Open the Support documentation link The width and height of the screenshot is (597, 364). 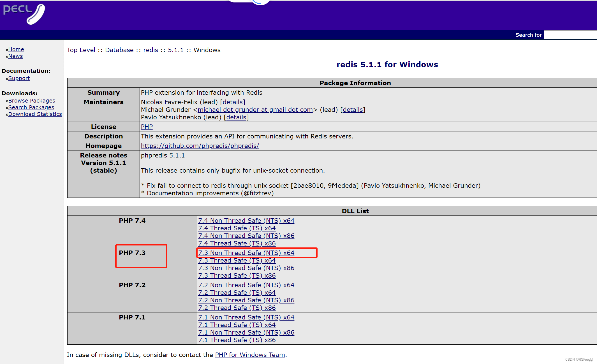tap(19, 78)
